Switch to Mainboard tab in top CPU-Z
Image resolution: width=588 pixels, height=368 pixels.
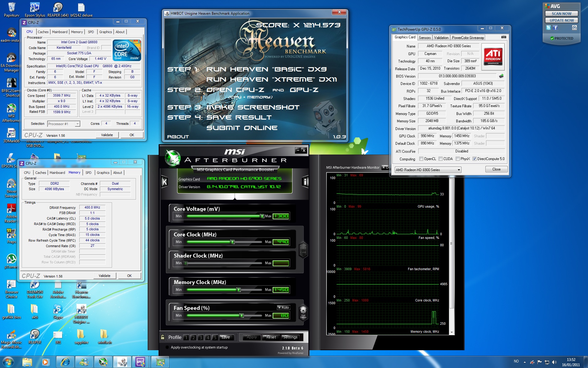(x=60, y=32)
